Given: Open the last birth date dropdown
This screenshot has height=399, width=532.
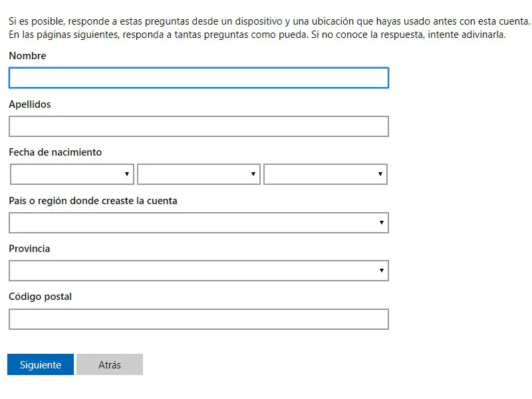Looking at the screenshot, I should click(325, 174).
